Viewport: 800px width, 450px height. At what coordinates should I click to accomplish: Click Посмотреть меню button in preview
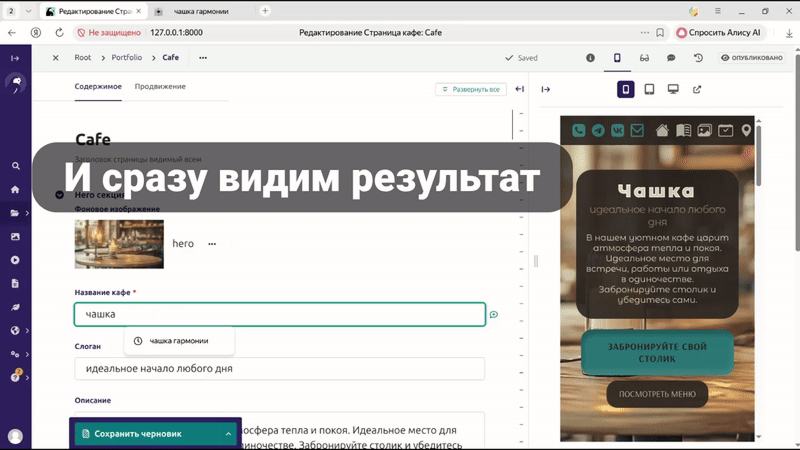coord(657,394)
